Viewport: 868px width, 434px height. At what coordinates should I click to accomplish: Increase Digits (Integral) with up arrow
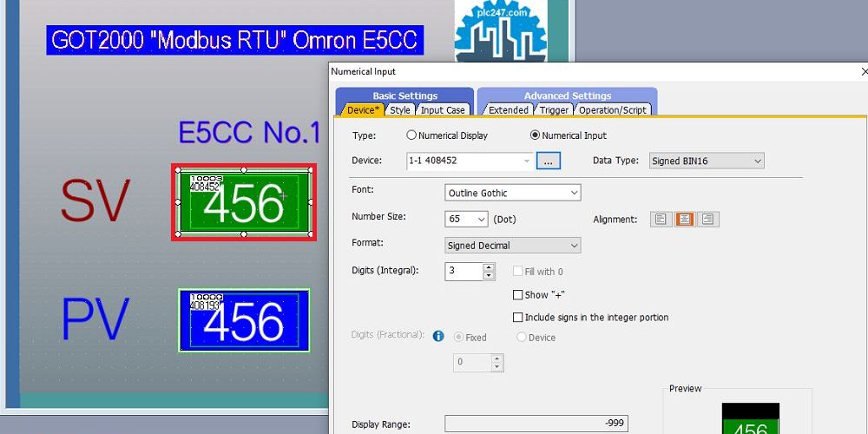coord(488,267)
